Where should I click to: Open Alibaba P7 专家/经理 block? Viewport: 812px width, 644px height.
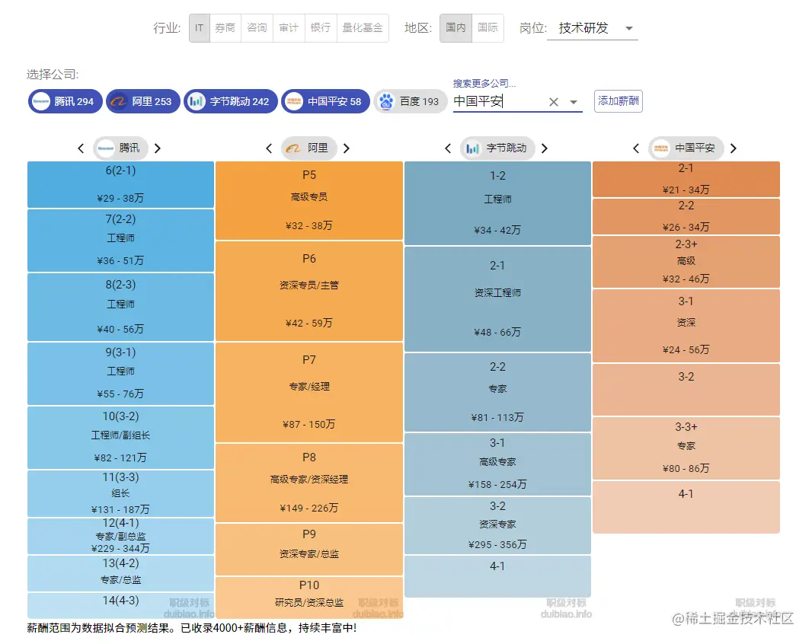[x=309, y=392]
